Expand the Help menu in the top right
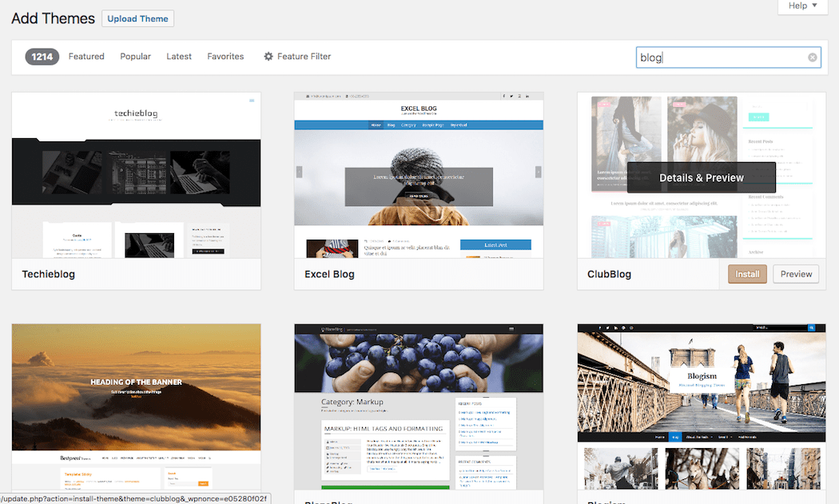The image size is (839, 504). click(801, 6)
